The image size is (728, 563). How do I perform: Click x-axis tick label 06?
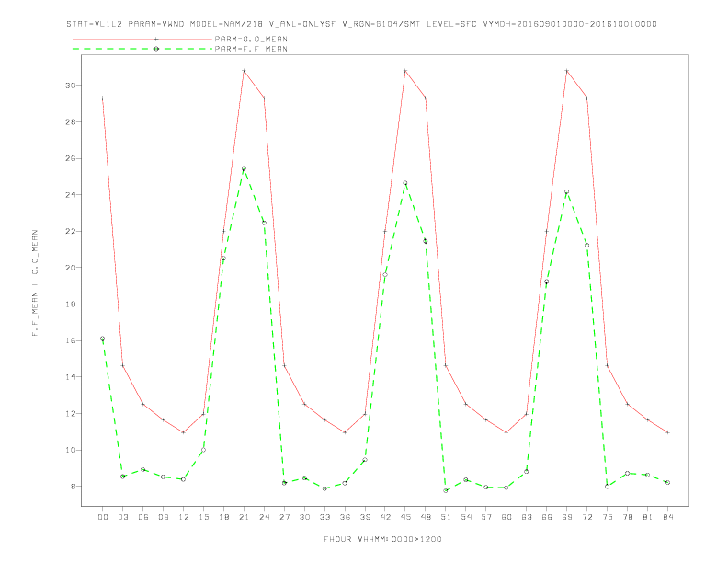click(143, 517)
